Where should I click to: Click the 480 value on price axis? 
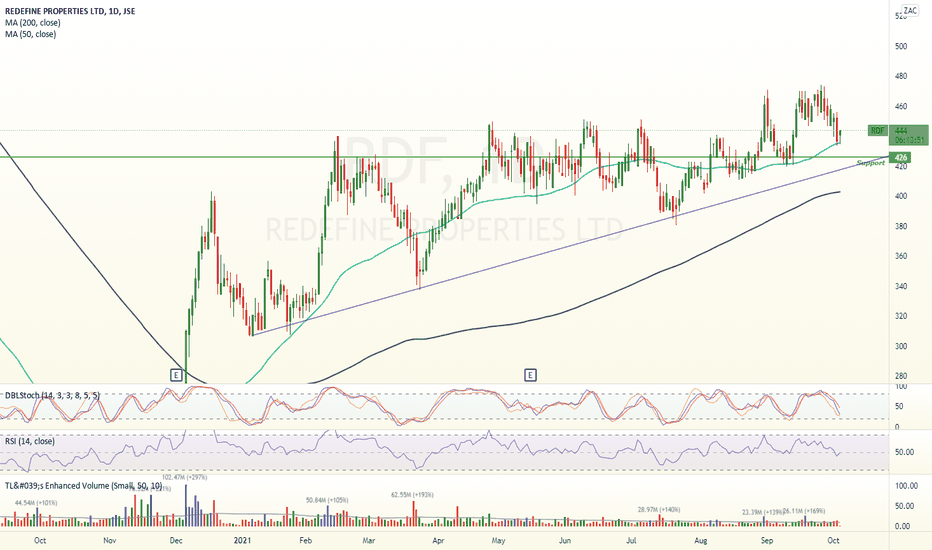(901, 76)
